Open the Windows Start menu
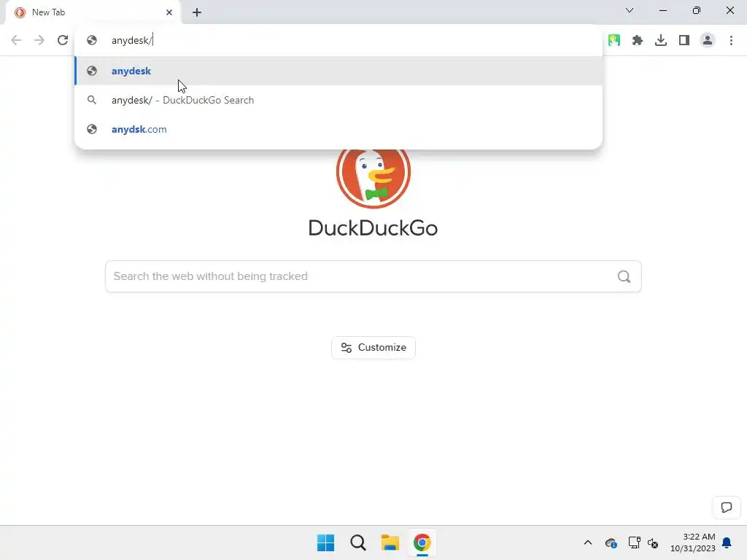The height and width of the screenshot is (560, 747). point(326,542)
